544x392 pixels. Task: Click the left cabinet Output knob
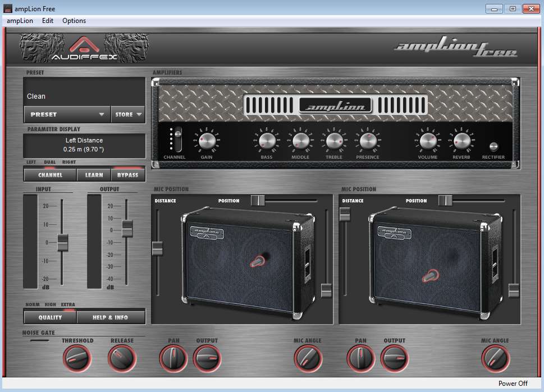[x=207, y=358]
